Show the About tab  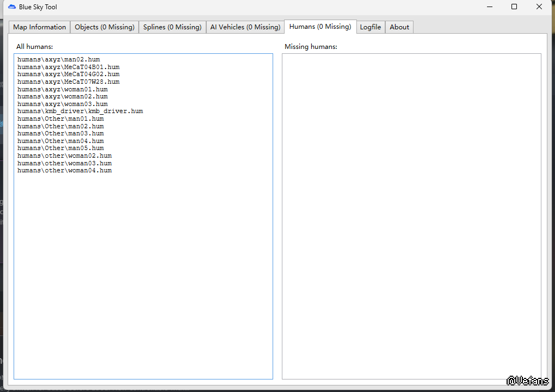click(399, 27)
